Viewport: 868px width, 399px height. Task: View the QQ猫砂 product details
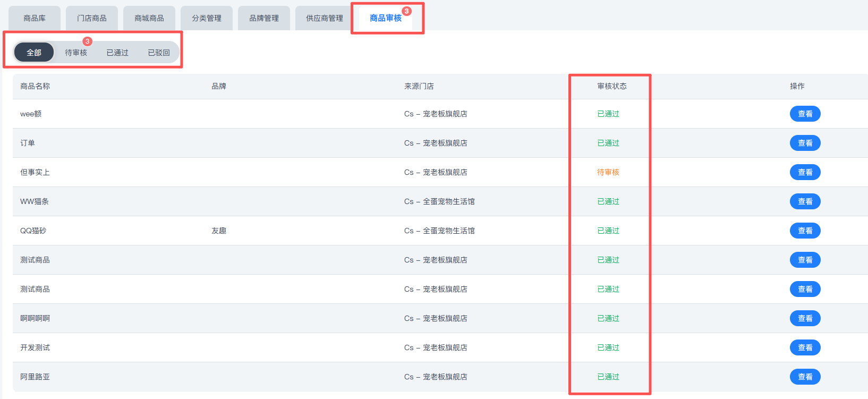click(x=805, y=231)
